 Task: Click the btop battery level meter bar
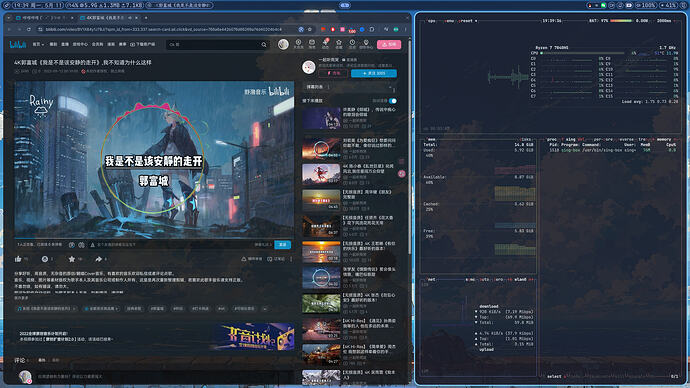coord(620,21)
